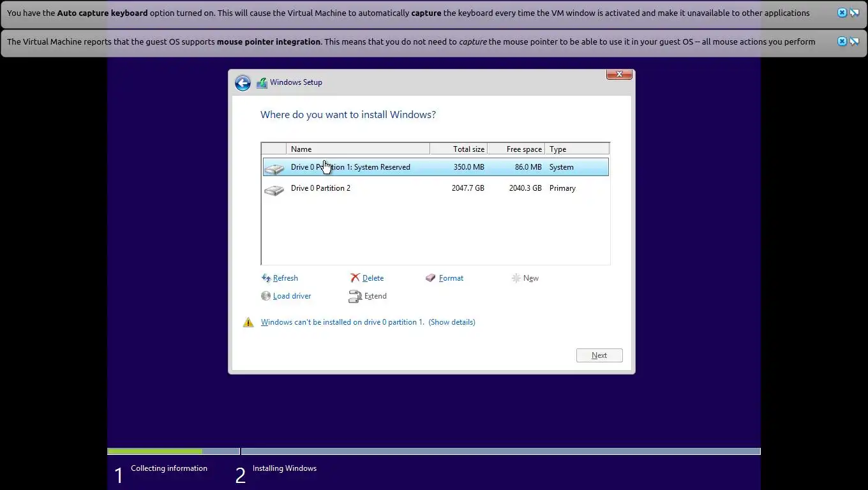Open the Show details link

[452, 322]
